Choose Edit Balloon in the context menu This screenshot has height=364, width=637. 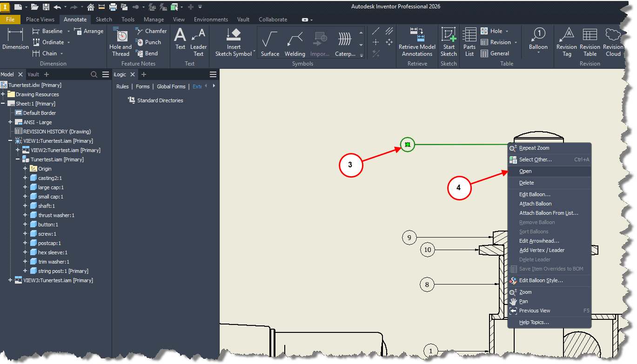point(550,194)
